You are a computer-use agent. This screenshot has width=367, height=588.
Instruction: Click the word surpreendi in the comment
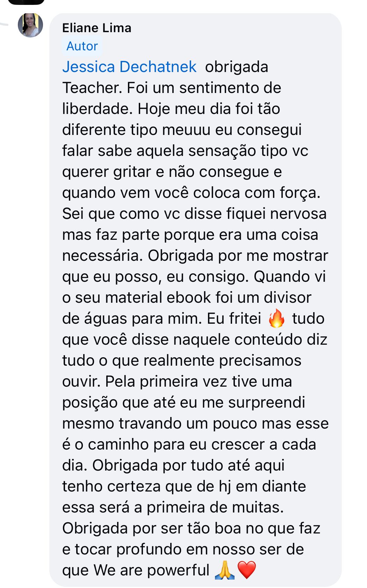pyautogui.click(x=267, y=402)
